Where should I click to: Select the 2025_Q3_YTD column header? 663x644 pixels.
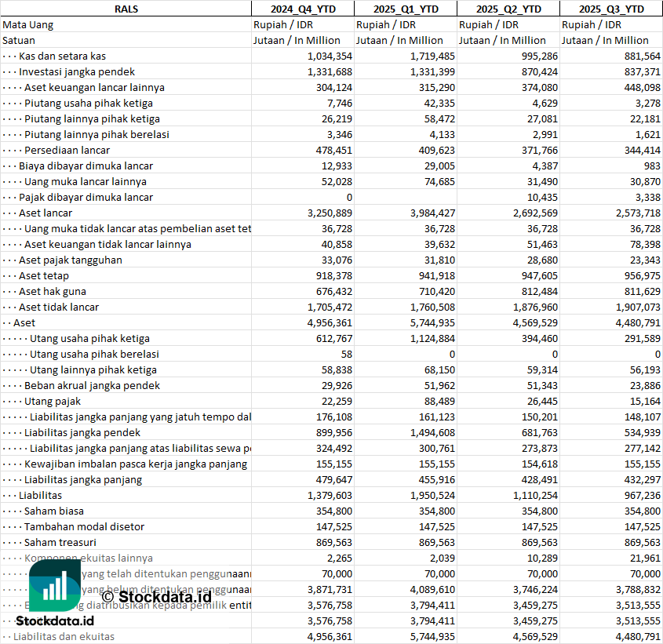[611, 9]
